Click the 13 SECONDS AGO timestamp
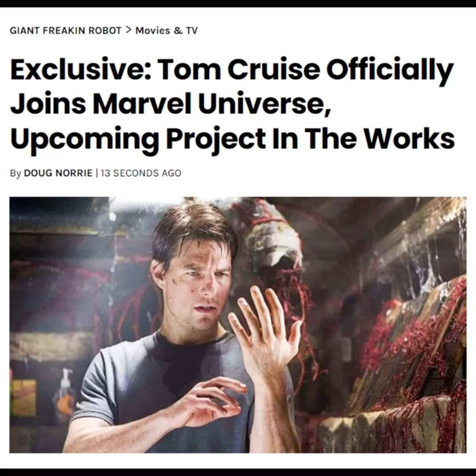Viewport: 476px width, 476px height. (141, 173)
